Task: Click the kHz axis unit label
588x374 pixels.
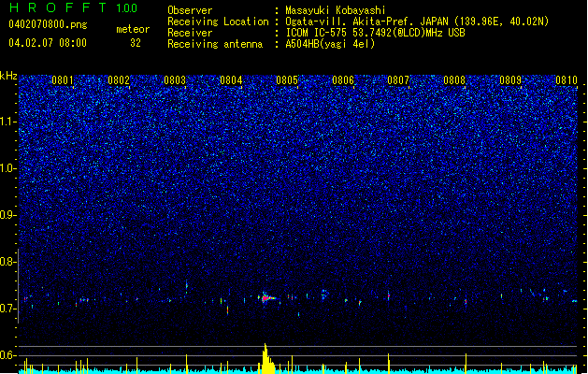Action: [x=8, y=76]
